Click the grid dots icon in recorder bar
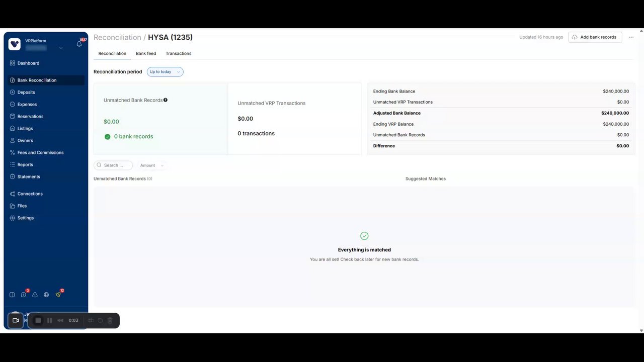 [91, 320]
